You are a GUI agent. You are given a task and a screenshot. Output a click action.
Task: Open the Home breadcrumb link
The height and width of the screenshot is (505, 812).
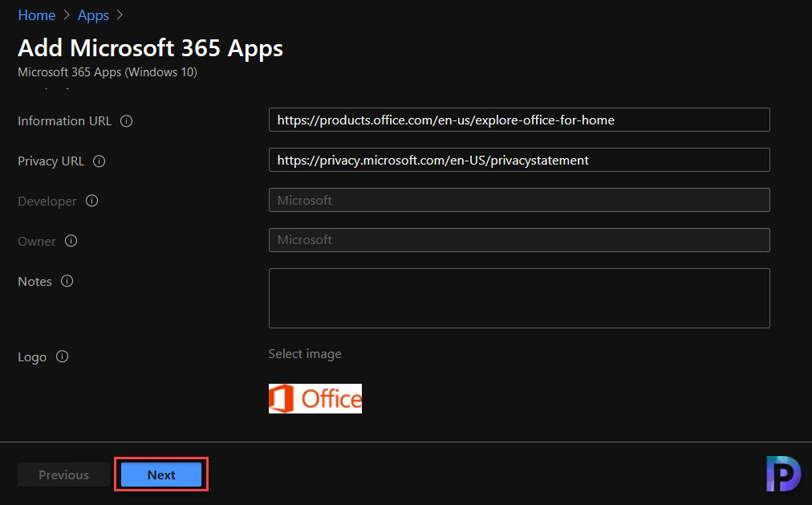[36, 15]
